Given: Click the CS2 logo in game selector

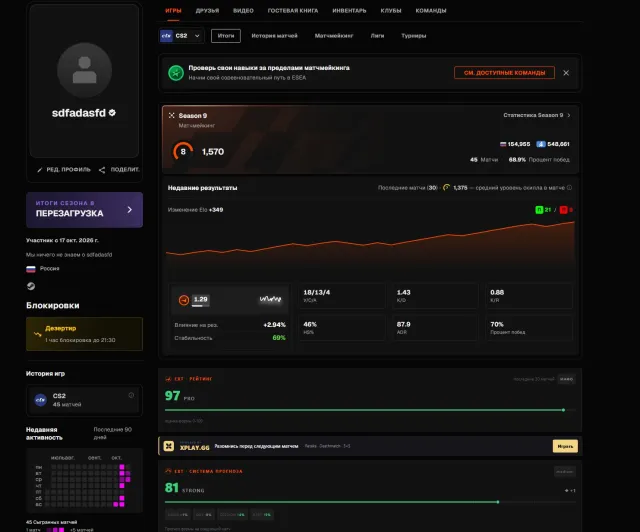Looking at the screenshot, I should [166, 36].
